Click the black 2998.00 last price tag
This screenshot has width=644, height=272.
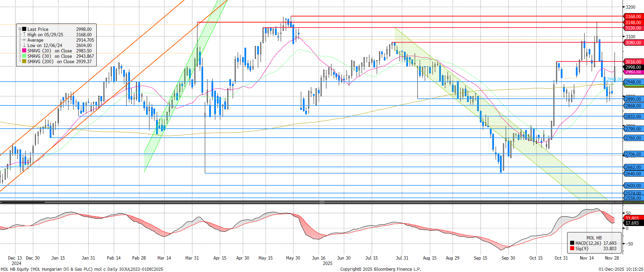tap(633, 67)
